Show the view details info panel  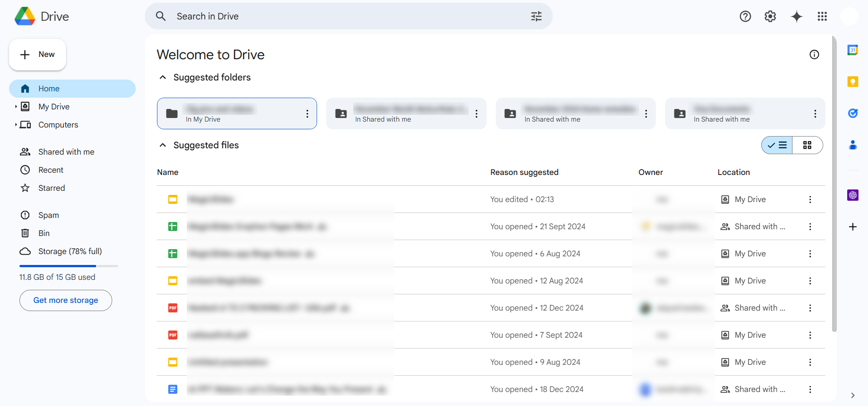814,55
